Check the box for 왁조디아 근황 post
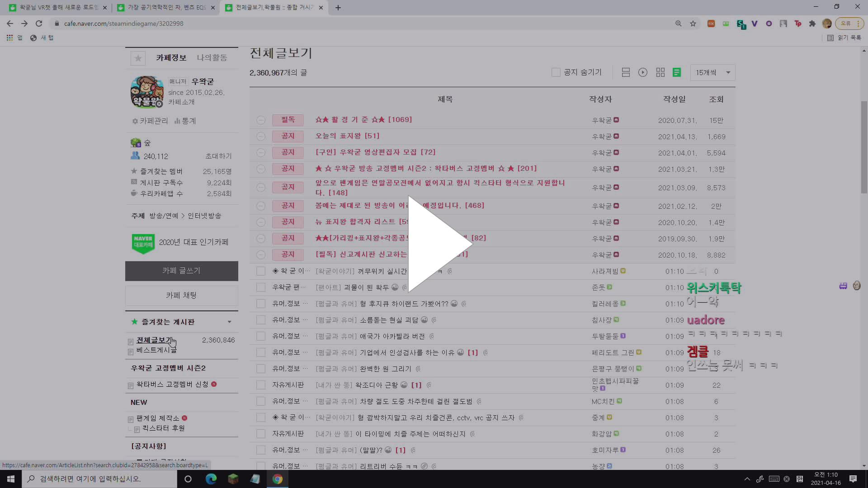Viewport: 868px width, 488px height. 261,385
